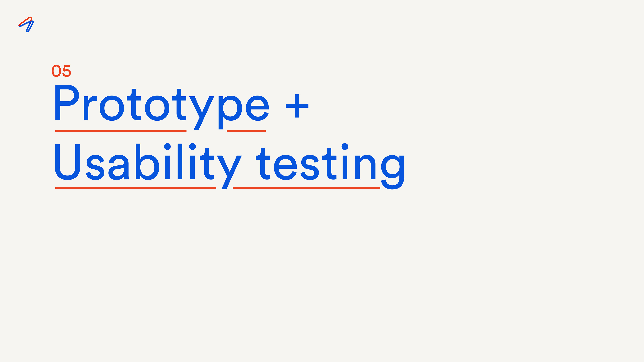The width and height of the screenshot is (644, 362).
Task: Click the letter "y" in Prototype
Action: point(201,113)
